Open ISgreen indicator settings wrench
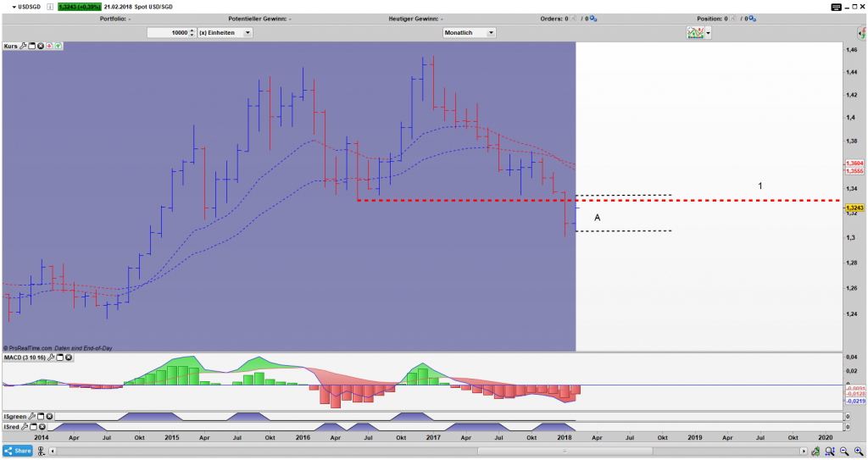Viewport: 868px width, 460px height. [31, 416]
